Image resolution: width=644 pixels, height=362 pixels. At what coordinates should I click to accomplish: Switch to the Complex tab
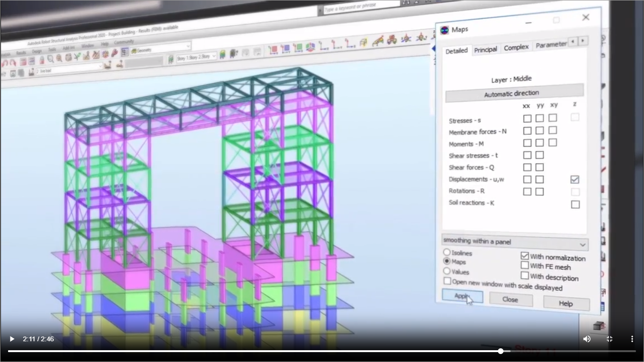pyautogui.click(x=516, y=48)
